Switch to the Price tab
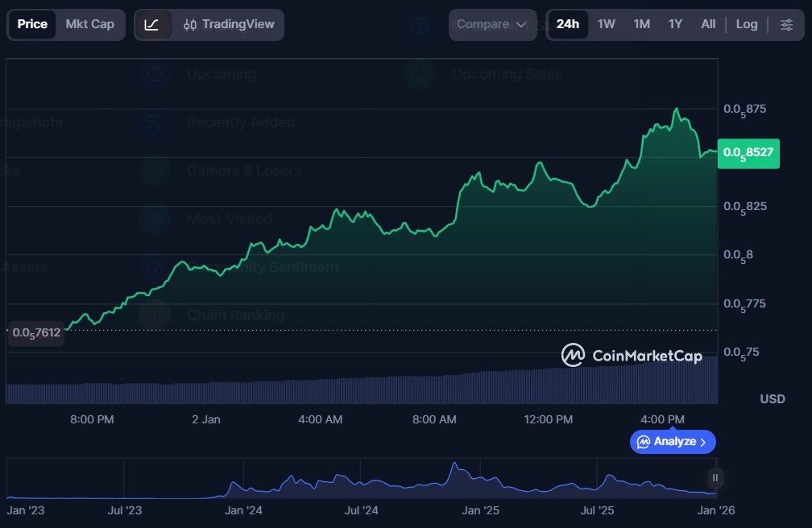This screenshot has width=812, height=528. pos(32,24)
